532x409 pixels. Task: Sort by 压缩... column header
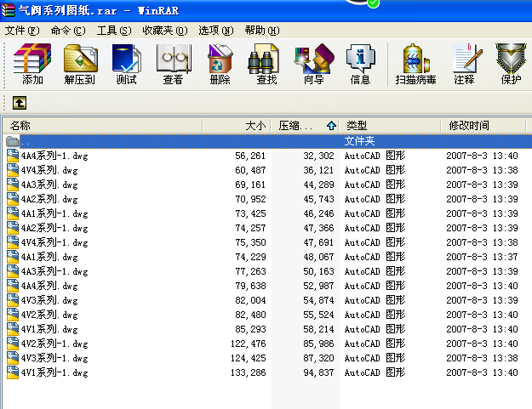(305, 126)
